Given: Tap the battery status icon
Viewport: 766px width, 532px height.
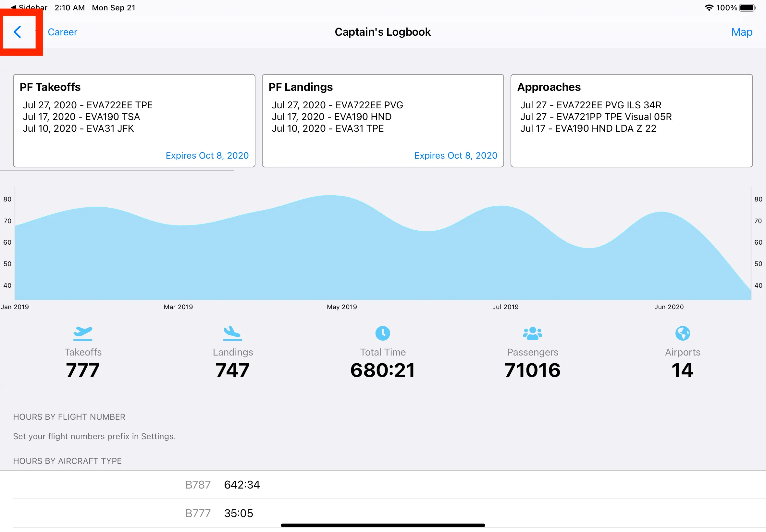Looking at the screenshot, I should (x=747, y=8).
